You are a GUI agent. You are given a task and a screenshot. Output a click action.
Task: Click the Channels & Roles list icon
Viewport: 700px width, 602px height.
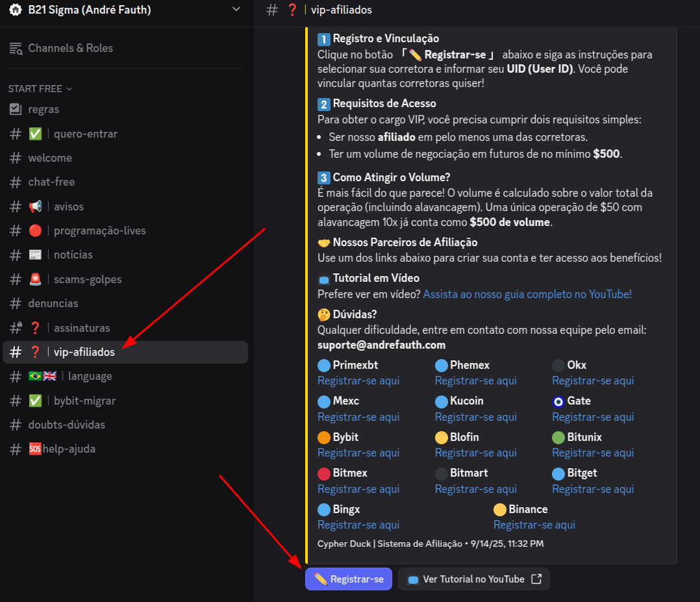[16, 48]
